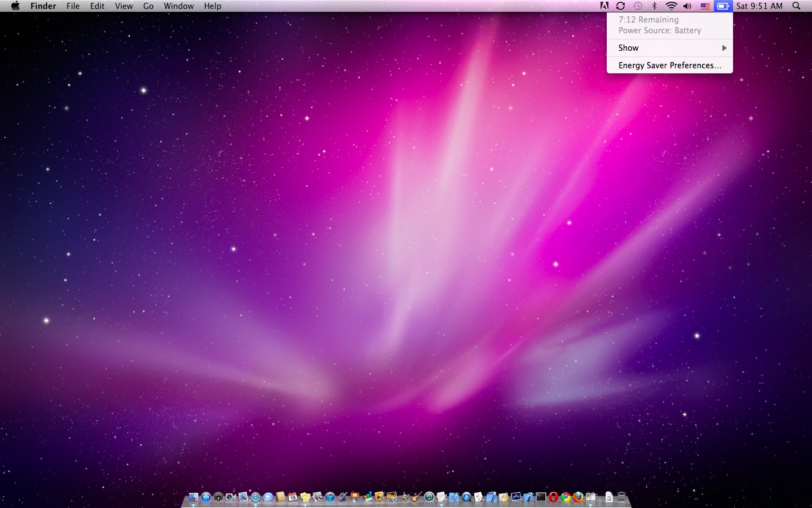812x508 pixels.
Task: Launch iChat from the Dock
Action: click(268, 497)
